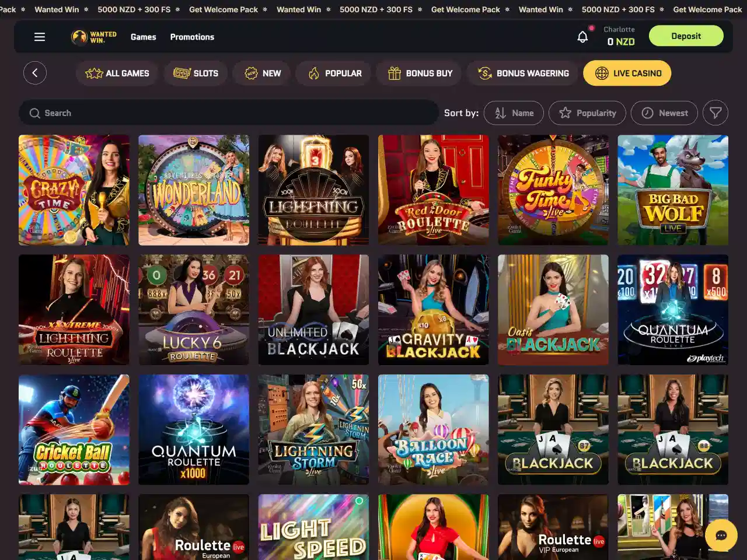Click the Wanted Win logo
Viewport: 747px width, 560px height.
click(94, 37)
